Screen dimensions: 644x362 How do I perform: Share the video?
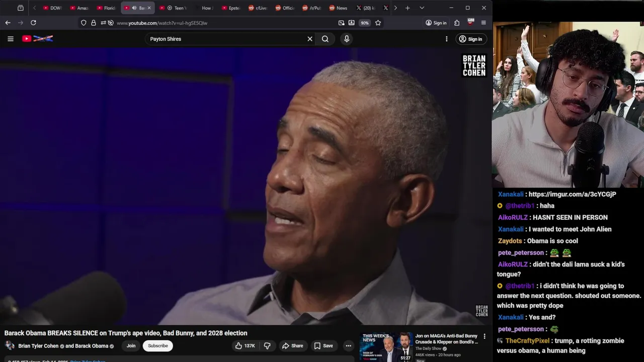[292, 345]
